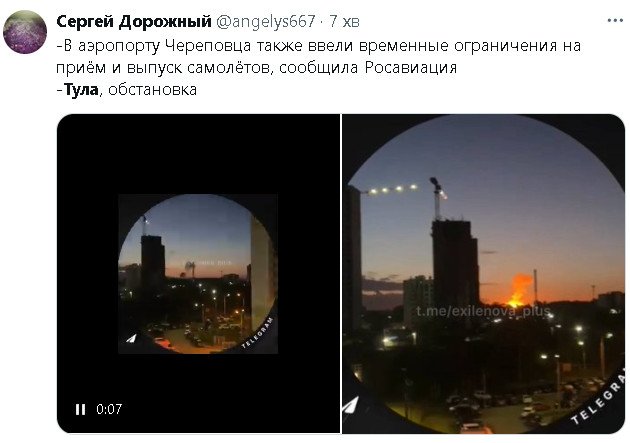630x443 pixels.
Task: Click the word обстановка in tweet
Action: [152, 89]
